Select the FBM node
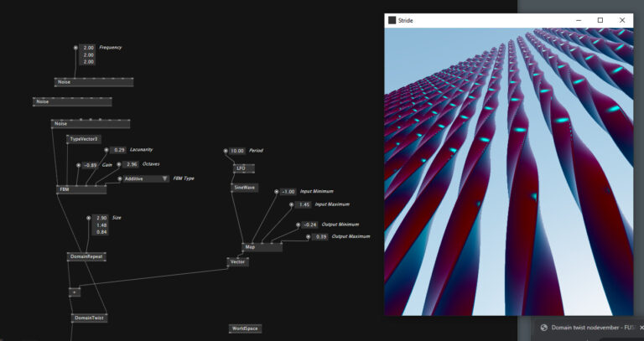This screenshot has height=341, width=644. tap(81, 189)
